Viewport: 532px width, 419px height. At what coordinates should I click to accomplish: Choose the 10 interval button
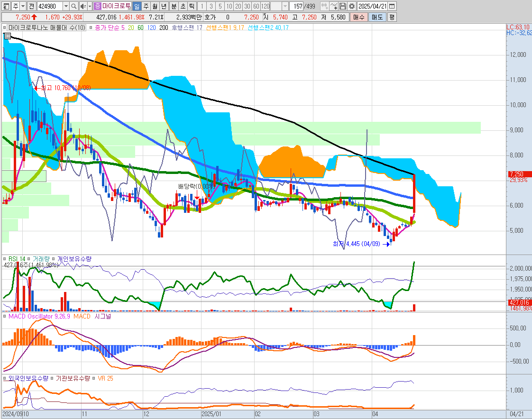229,6
